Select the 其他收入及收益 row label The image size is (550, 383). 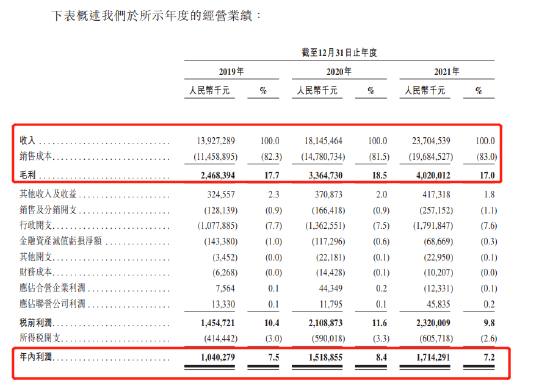[48, 194]
